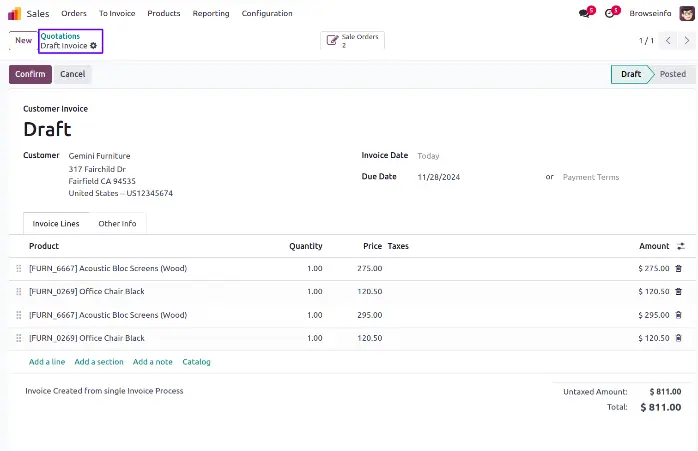Click the Odoo Sales app logo icon
This screenshot has height=451, width=698.
14,13
